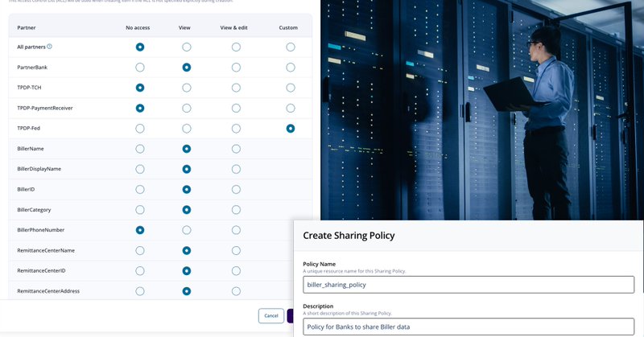Select View for BillerDisplayName
644x337 pixels.
pos(187,169)
